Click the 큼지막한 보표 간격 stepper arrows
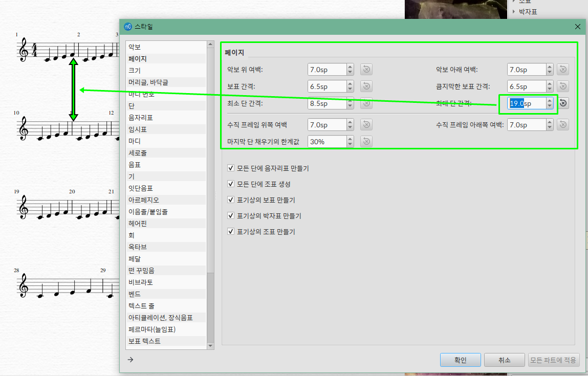The width and height of the screenshot is (588, 376). click(550, 86)
